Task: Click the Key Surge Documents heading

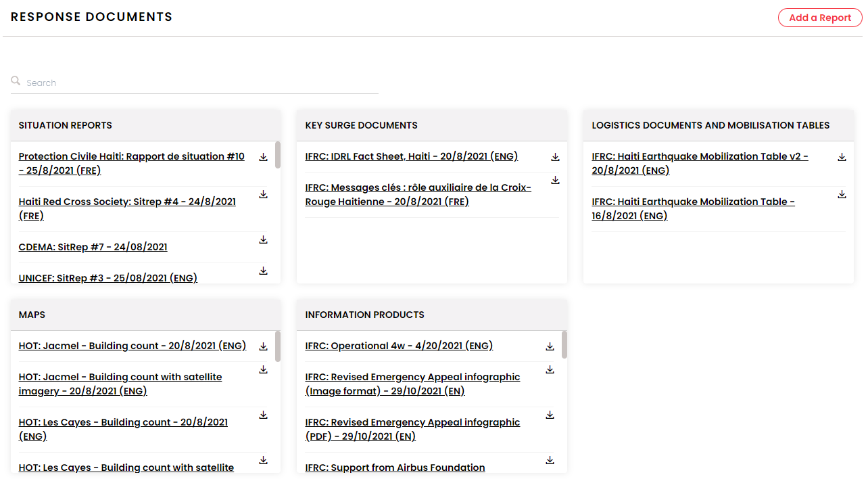Action: [x=362, y=125]
